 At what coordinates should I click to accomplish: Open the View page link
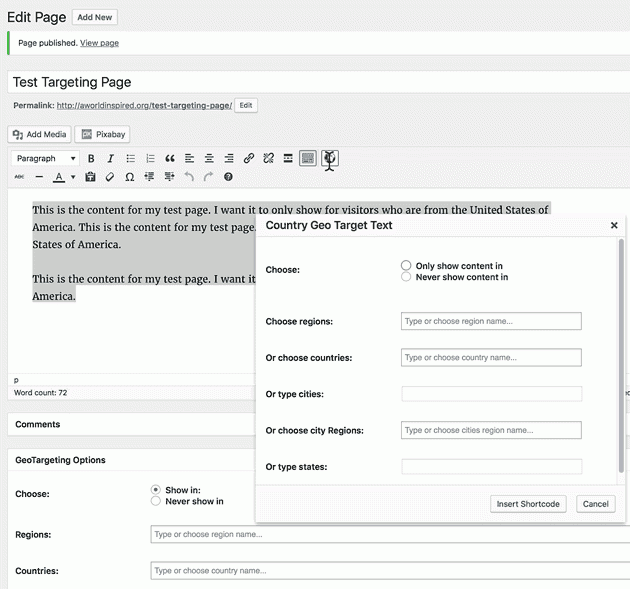click(x=99, y=43)
